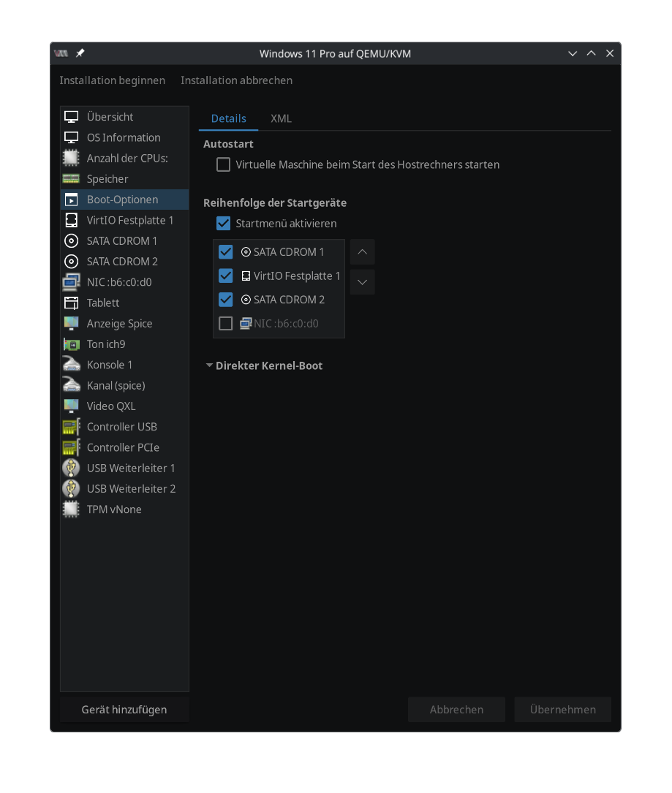The image size is (672, 793).
Task: Select the Controller PCIe label in sidebar
Action: click(123, 447)
